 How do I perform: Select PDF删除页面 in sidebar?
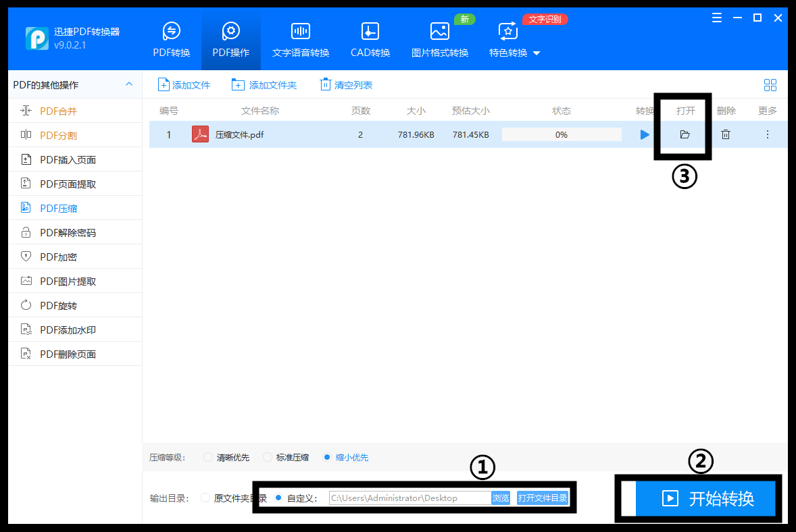(x=75, y=354)
